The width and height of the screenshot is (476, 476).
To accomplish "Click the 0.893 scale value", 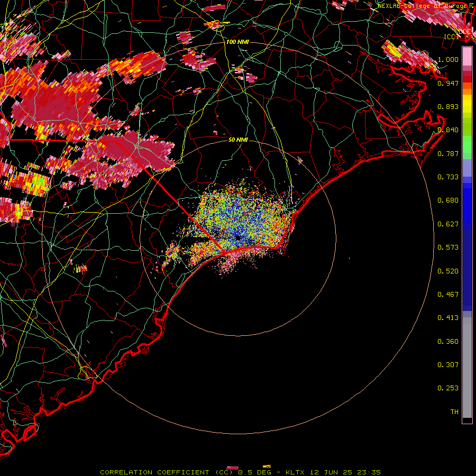I will click(x=448, y=106).
